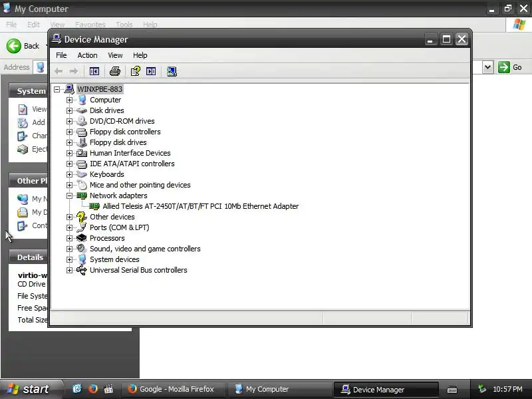Open the My Computer Favorites menu

click(90, 25)
